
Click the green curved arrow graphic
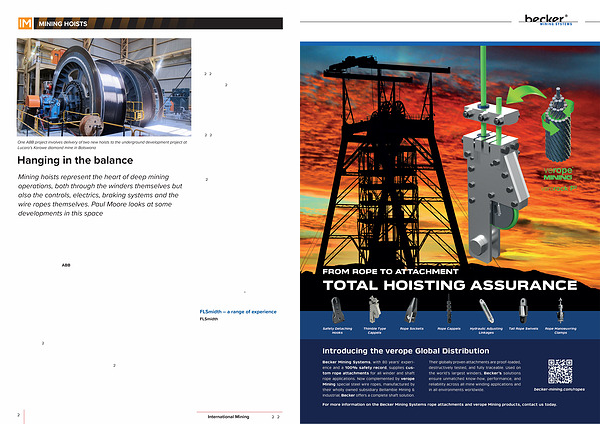[525, 95]
